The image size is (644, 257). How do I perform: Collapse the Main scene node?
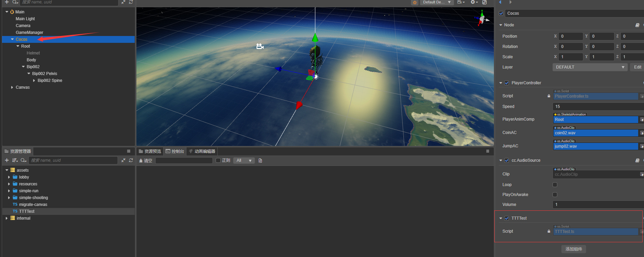click(7, 12)
